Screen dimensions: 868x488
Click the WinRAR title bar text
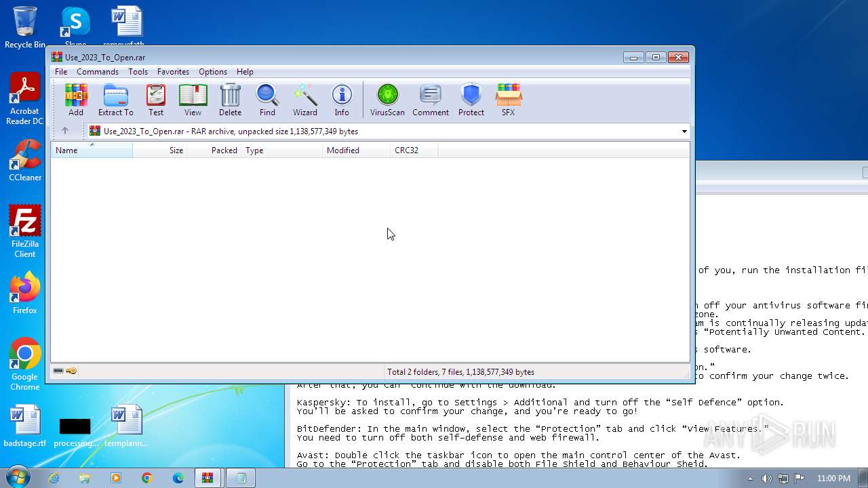click(x=105, y=58)
